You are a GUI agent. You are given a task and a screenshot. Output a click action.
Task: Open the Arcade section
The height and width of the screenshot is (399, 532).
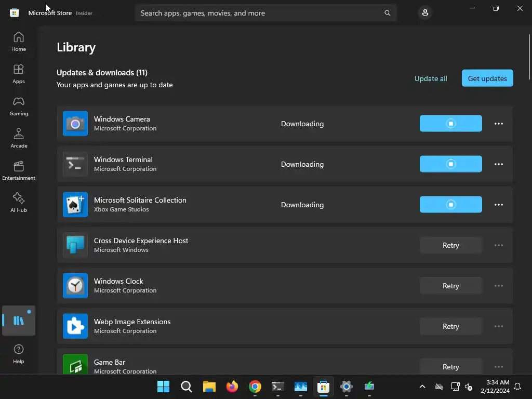19,138
